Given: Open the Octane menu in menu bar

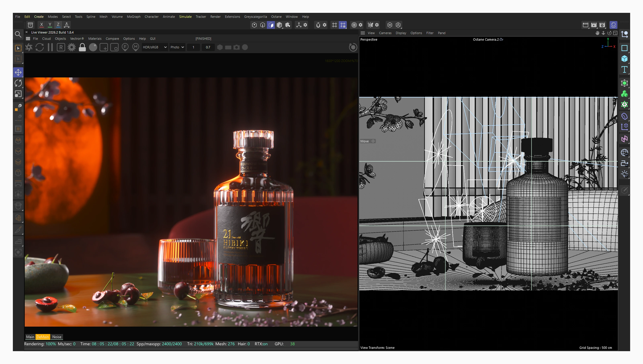Looking at the screenshot, I should 276,17.
